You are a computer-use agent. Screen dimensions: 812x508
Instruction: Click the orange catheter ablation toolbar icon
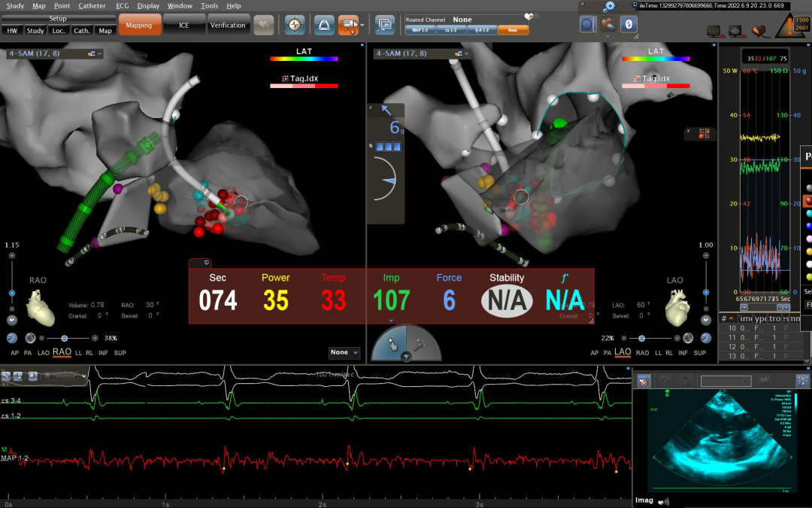click(x=349, y=25)
